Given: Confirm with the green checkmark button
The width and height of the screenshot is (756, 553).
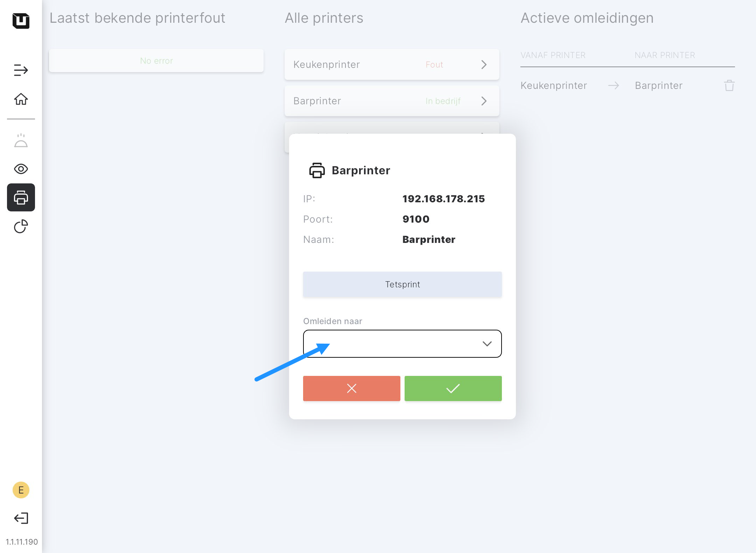Looking at the screenshot, I should [453, 388].
